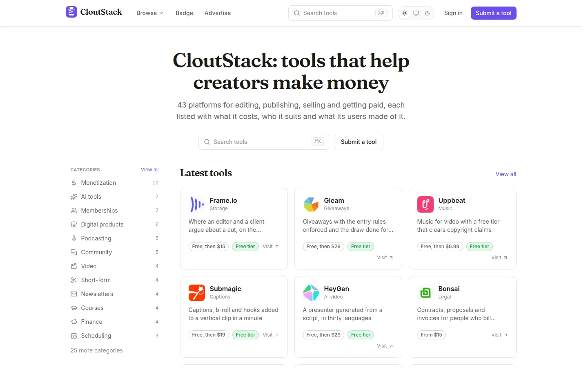Open the Frame.io tool title
The width and height of the screenshot is (588, 368).
[x=223, y=200]
